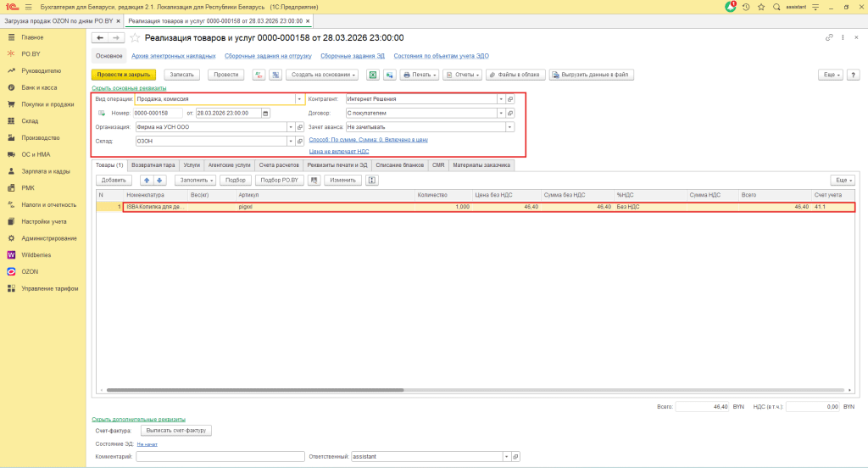The height and width of the screenshot is (468, 868).
Task: Click the icon button right of Изменить
Action: click(372, 180)
